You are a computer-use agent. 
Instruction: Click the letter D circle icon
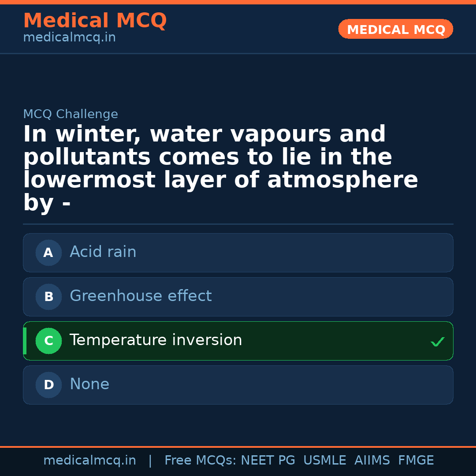point(48,385)
